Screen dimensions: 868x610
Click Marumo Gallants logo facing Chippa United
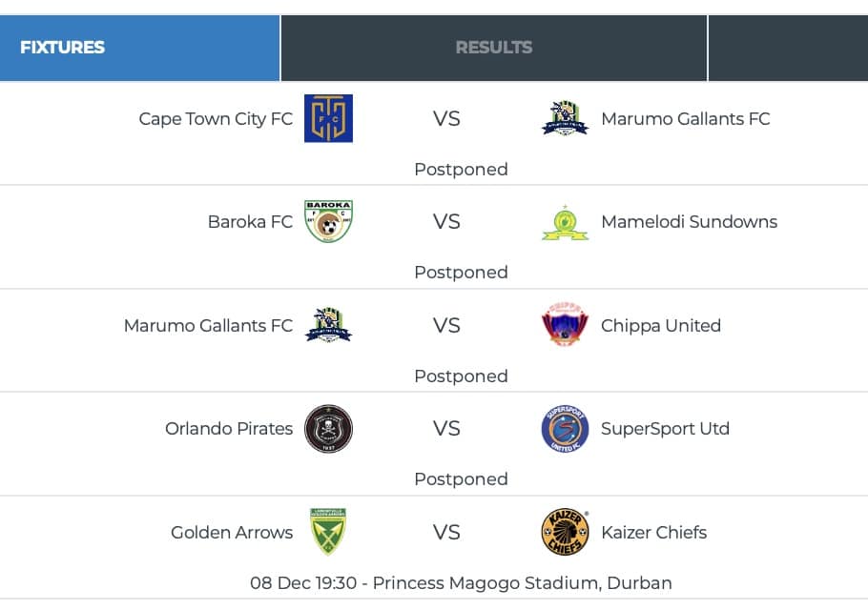[x=328, y=325]
